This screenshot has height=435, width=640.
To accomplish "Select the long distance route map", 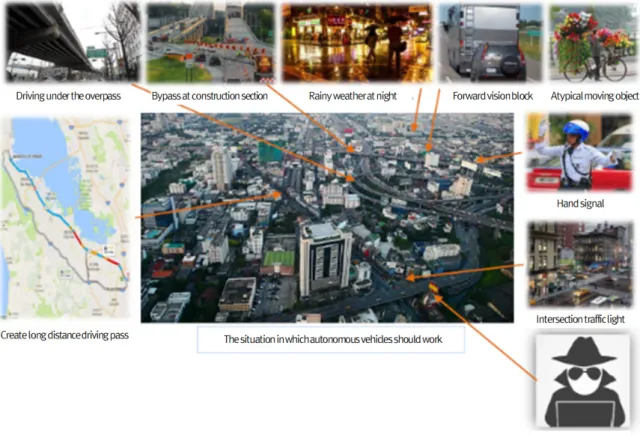I will click(x=65, y=218).
